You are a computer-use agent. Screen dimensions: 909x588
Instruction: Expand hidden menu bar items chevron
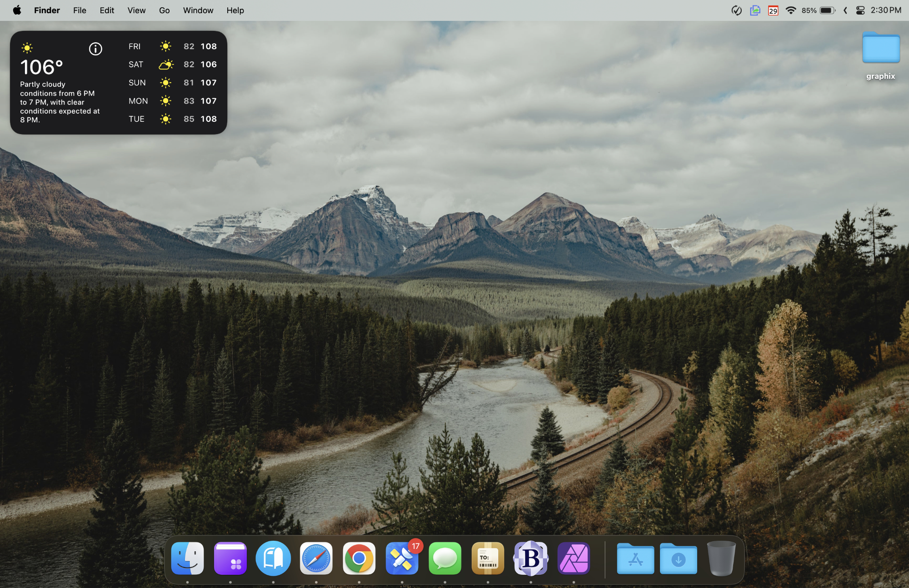[845, 10]
